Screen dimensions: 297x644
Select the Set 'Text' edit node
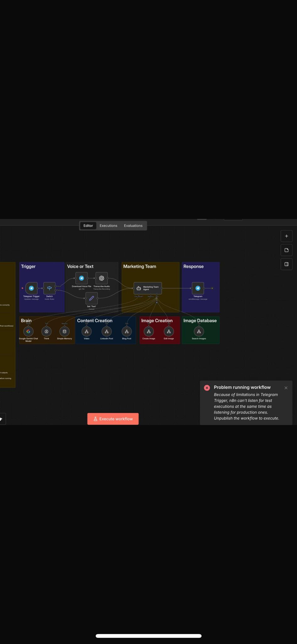(91, 298)
